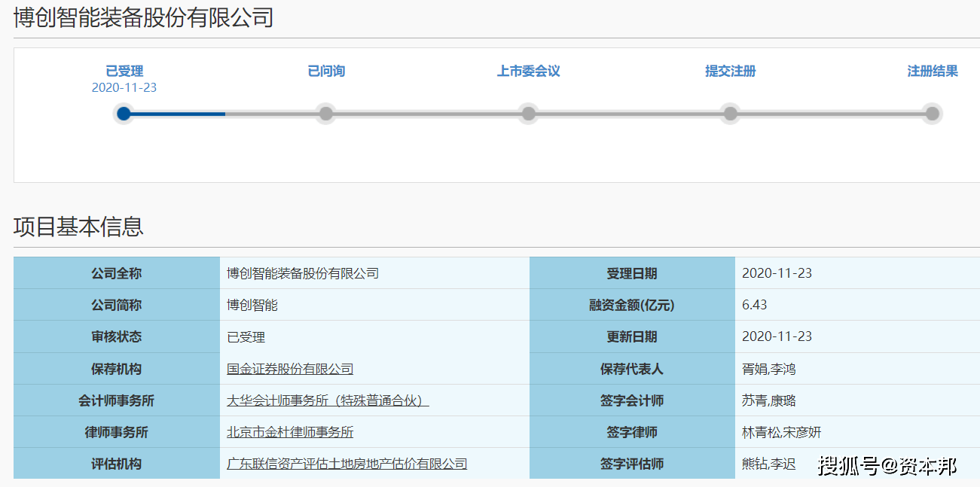Click the 受理日期 label
This screenshot has width=980, height=487.
632,273
